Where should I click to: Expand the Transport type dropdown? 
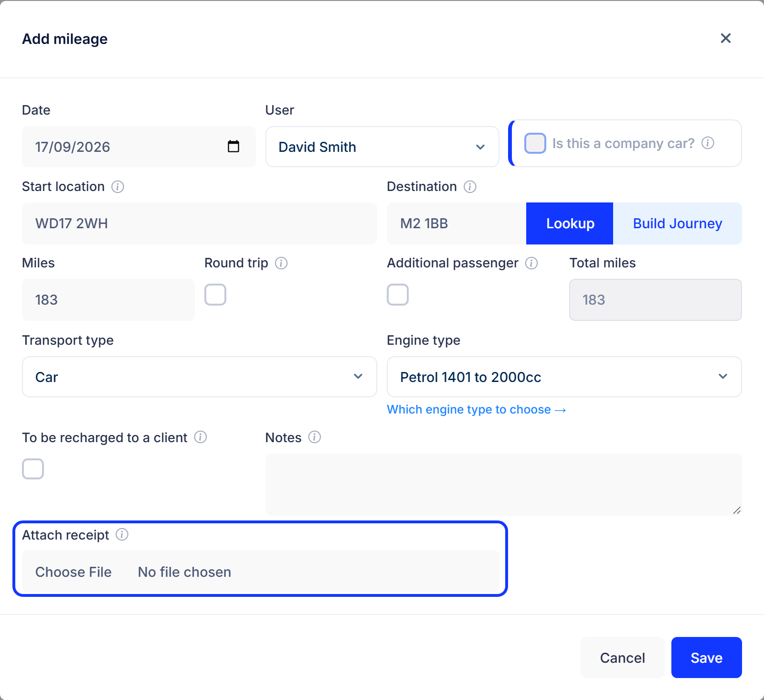tap(200, 377)
